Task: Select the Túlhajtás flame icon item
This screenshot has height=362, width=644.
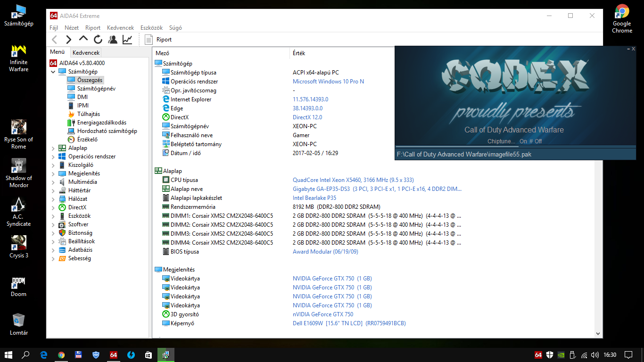Action: point(71,114)
